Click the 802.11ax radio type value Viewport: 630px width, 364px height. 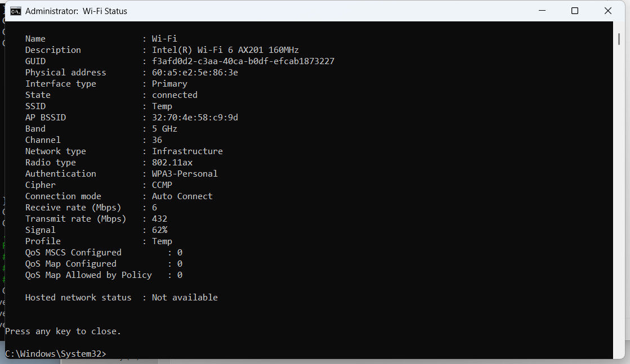point(172,163)
